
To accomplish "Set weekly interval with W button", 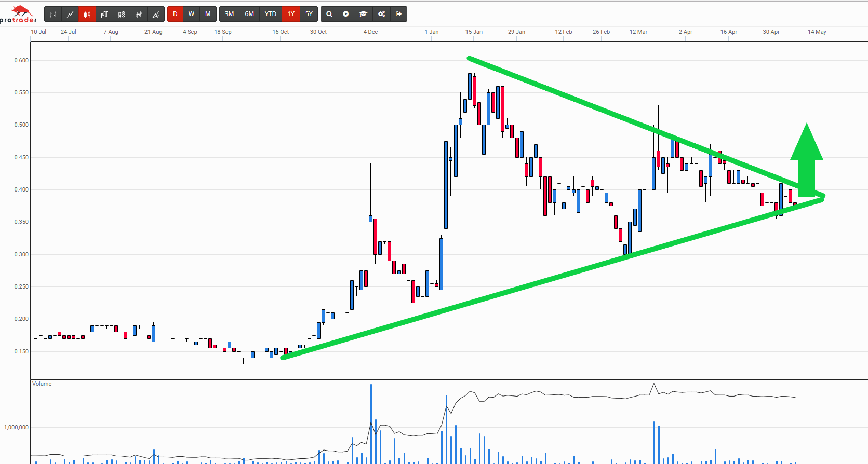I will coord(191,14).
